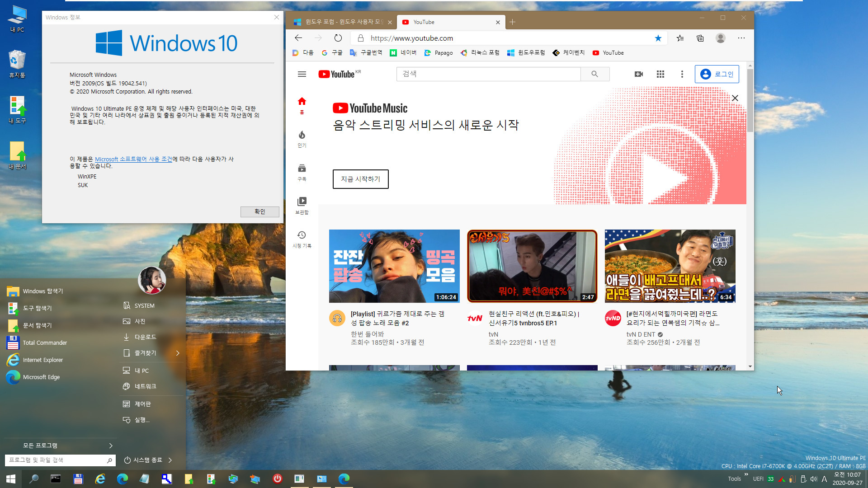Open a new Edge tab
The image size is (868, 488).
pos(512,22)
